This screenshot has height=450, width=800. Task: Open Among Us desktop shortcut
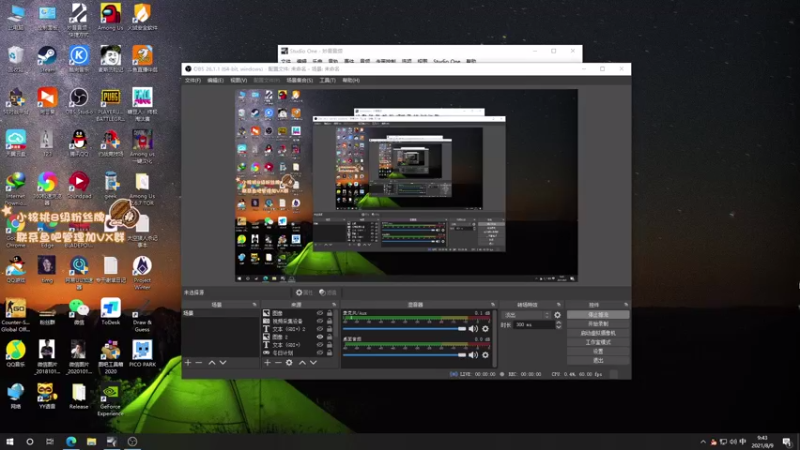(x=110, y=17)
